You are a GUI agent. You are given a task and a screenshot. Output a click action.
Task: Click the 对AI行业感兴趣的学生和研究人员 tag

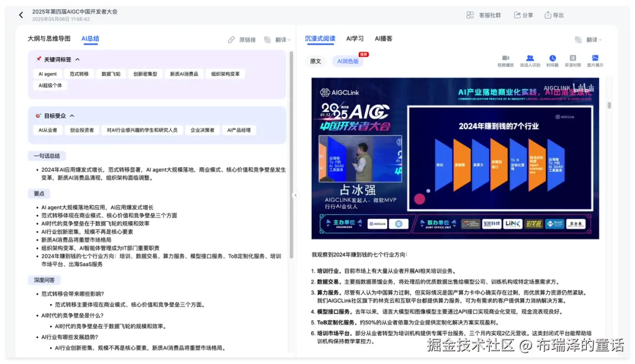tap(142, 130)
